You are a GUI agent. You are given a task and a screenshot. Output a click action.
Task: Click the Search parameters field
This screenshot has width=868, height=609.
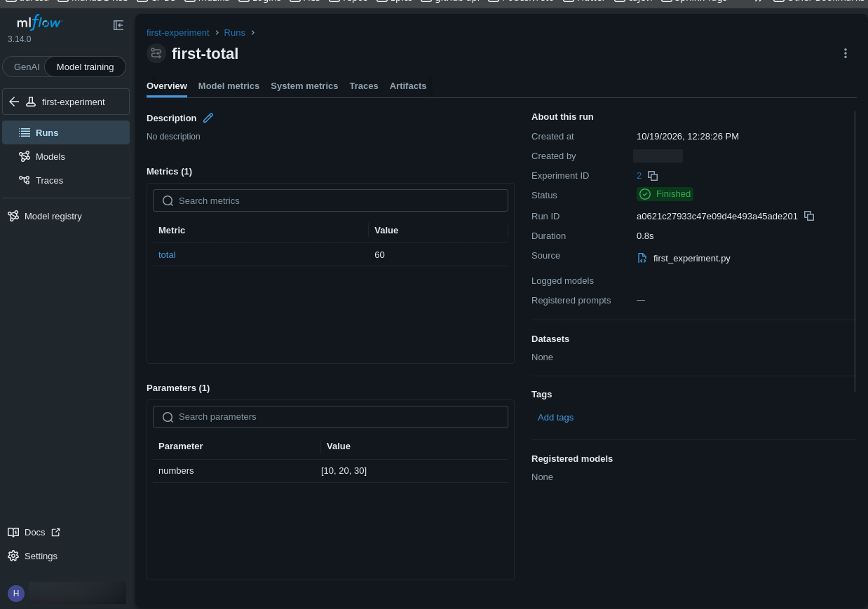click(330, 417)
